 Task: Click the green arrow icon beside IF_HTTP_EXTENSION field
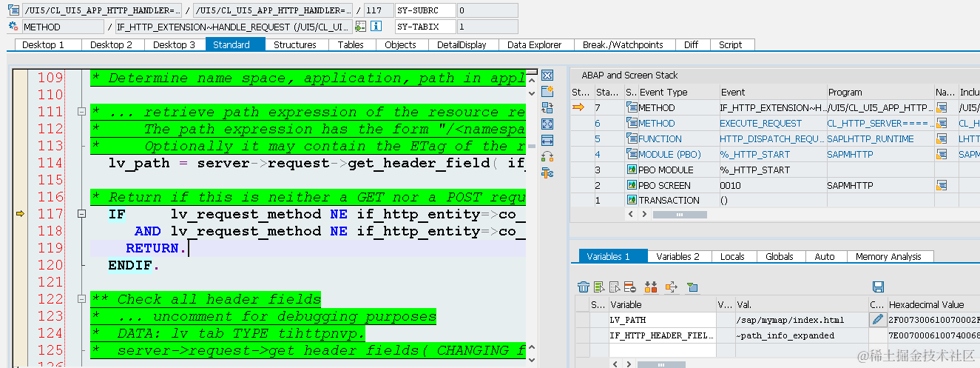(360, 27)
